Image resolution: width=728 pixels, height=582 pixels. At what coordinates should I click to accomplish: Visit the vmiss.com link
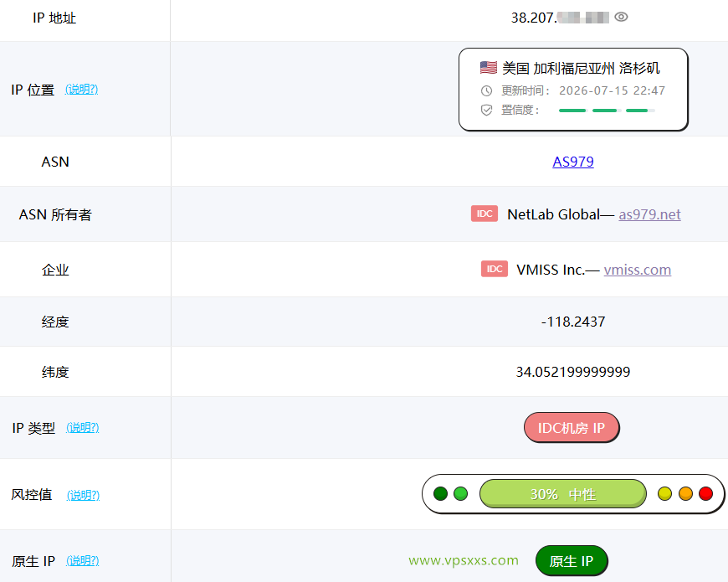638,270
